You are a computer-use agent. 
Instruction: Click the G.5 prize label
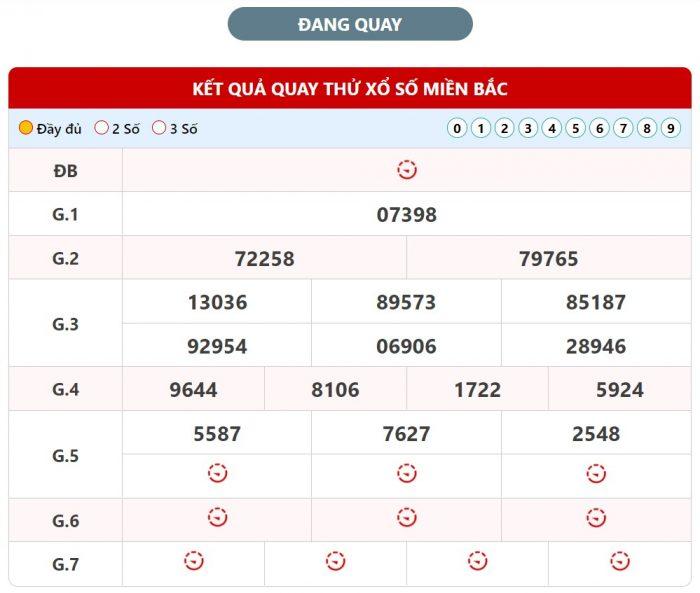click(66, 456)
